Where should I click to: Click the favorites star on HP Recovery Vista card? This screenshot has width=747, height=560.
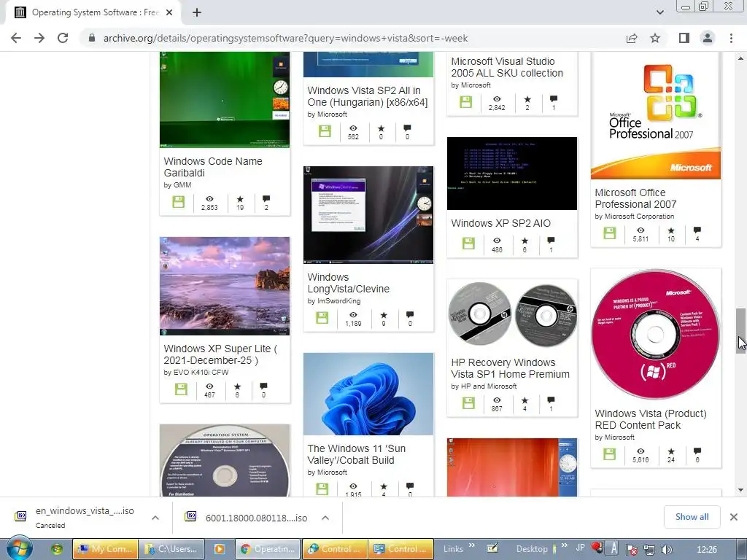click(525, 400)
